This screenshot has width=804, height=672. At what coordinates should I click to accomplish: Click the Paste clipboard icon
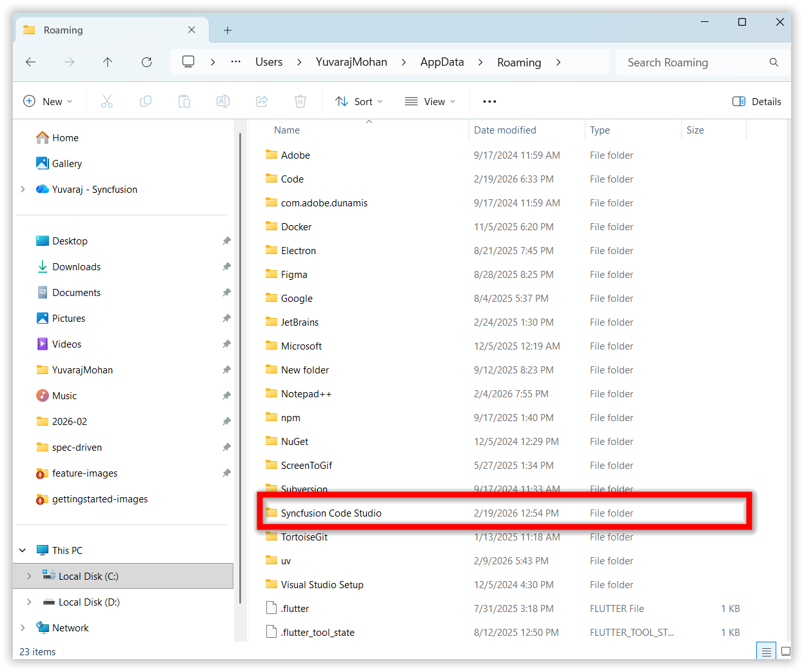coord(184,101)
